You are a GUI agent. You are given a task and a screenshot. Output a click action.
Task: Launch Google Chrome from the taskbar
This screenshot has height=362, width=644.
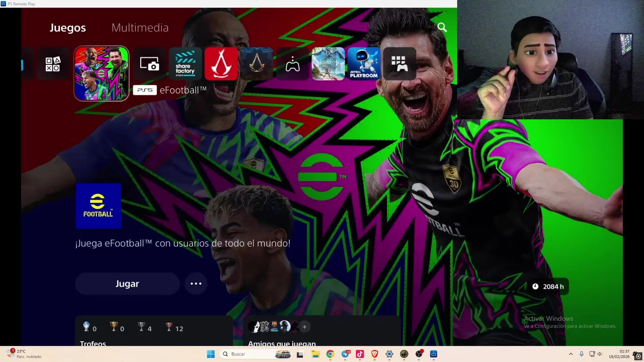point(330,354)
